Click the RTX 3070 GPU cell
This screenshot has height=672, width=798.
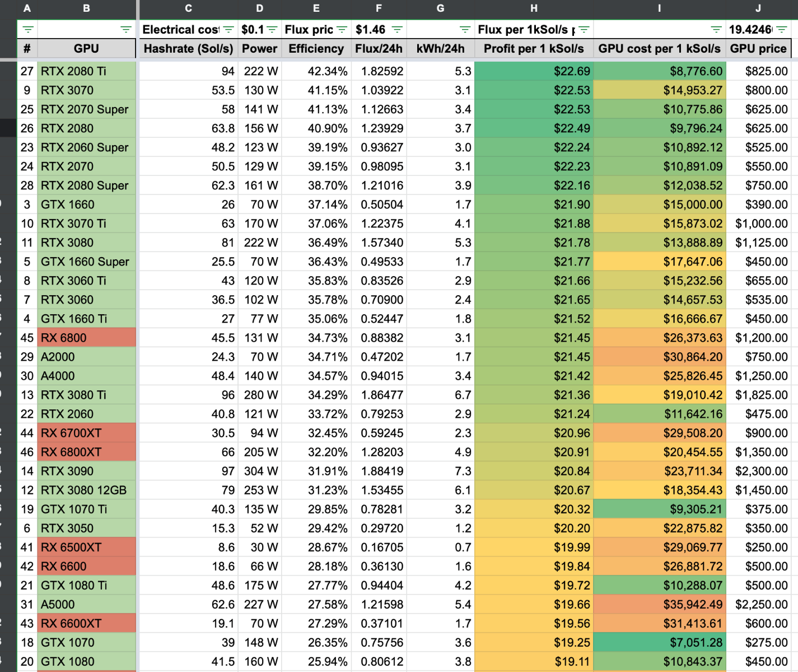click(86, 90)
